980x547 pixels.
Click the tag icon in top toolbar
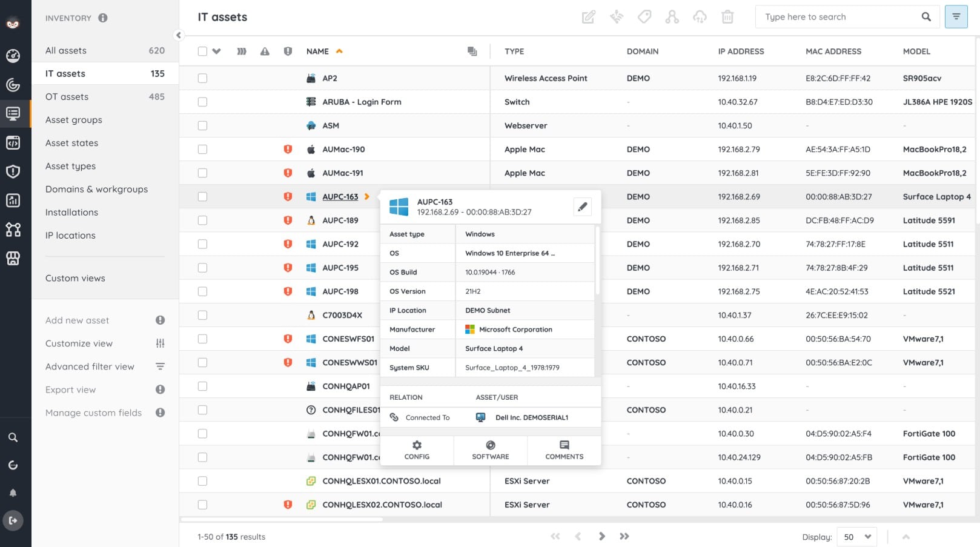[644, 17]
